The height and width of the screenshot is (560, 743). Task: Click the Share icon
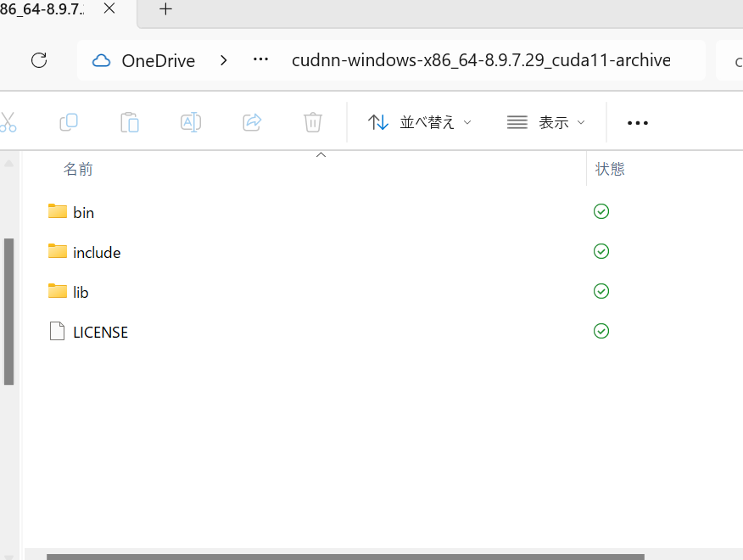coord(252,122)
